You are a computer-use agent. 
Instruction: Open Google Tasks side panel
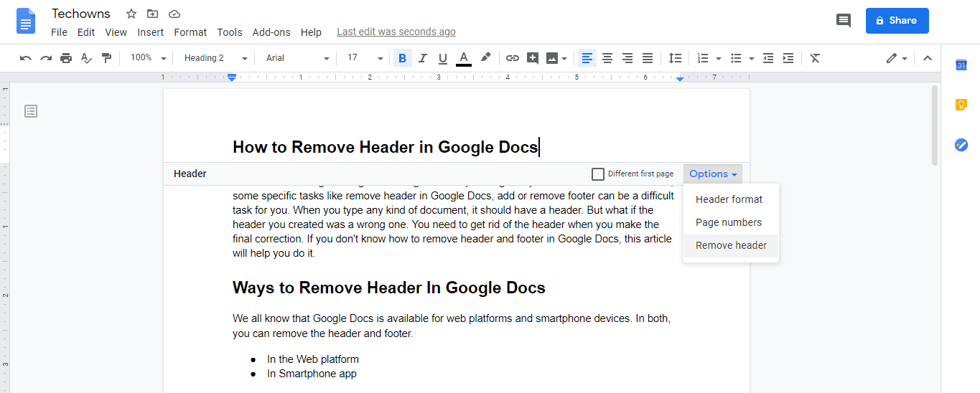tap(961, 145)
